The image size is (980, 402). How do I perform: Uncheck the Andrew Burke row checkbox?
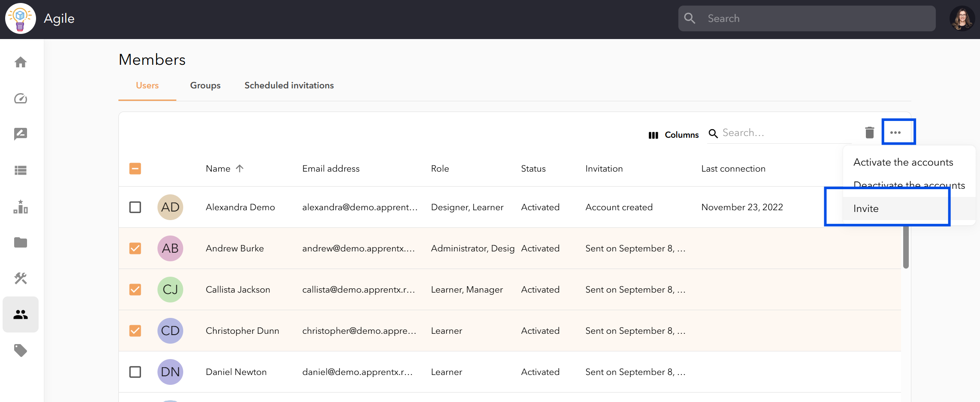pos(135,248)
